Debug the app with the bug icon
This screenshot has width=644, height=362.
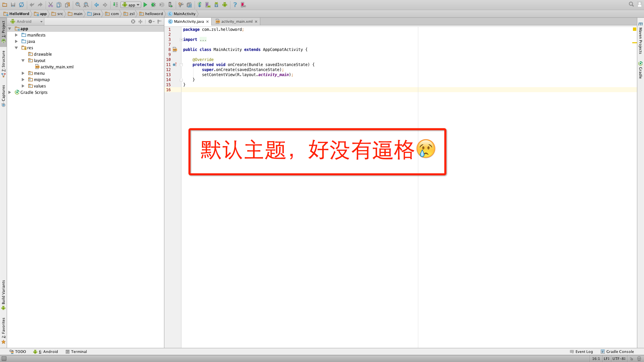click(x=154, y=5)
